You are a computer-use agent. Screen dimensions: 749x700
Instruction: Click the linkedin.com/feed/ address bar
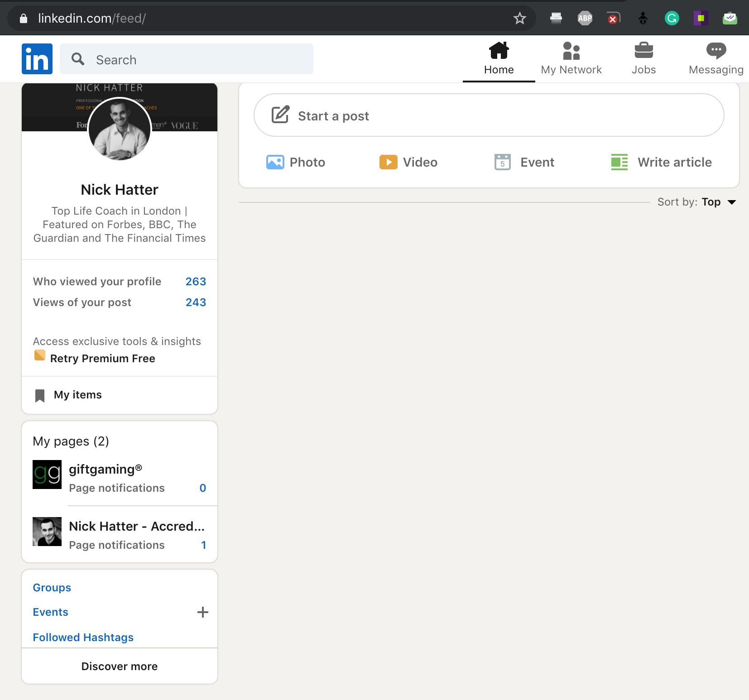coord(272,18)
